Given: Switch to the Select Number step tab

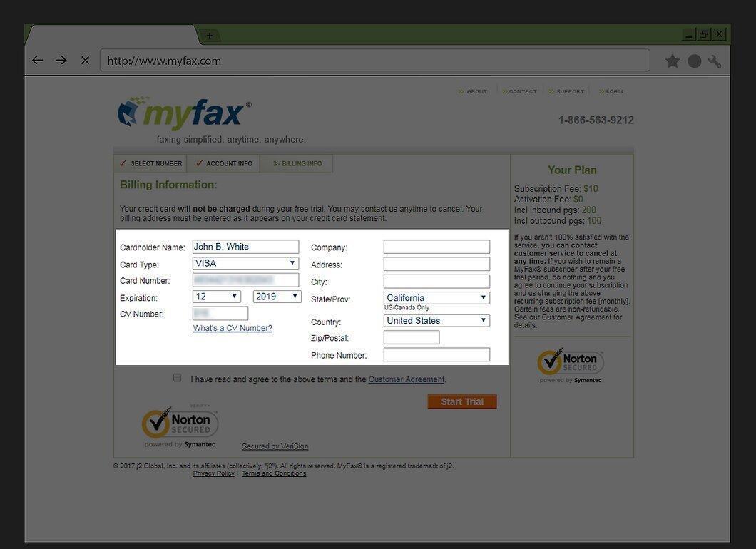Looking at the screenshot, I should 151,163.
